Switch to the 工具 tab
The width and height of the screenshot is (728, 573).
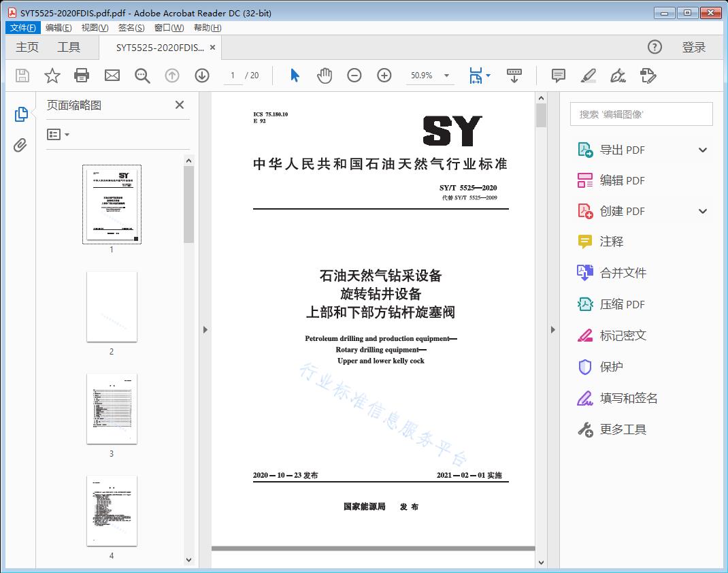pos(69,47)
